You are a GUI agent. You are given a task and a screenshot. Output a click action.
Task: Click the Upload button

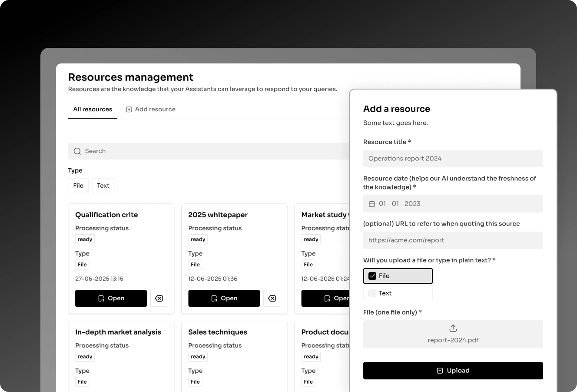pos(453,370)
